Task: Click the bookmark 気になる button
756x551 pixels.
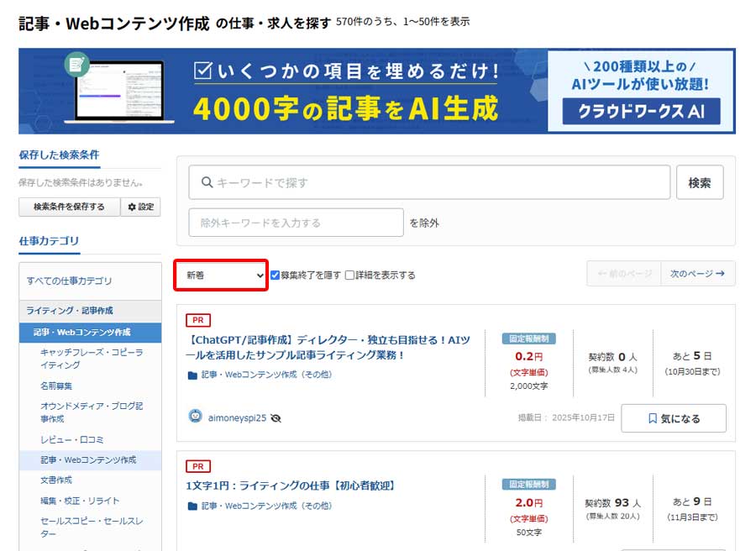Action: coord(673,418)
